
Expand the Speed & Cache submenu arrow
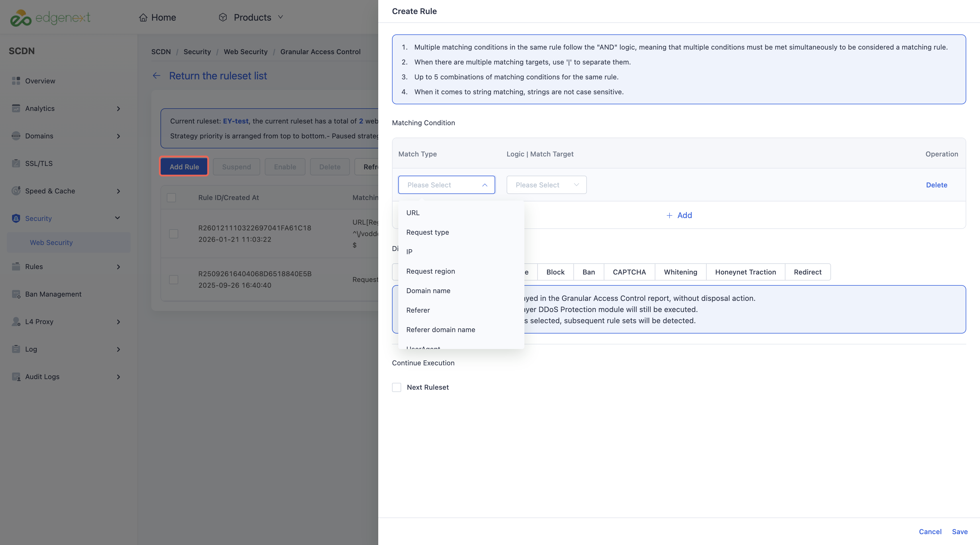[118, 191]
